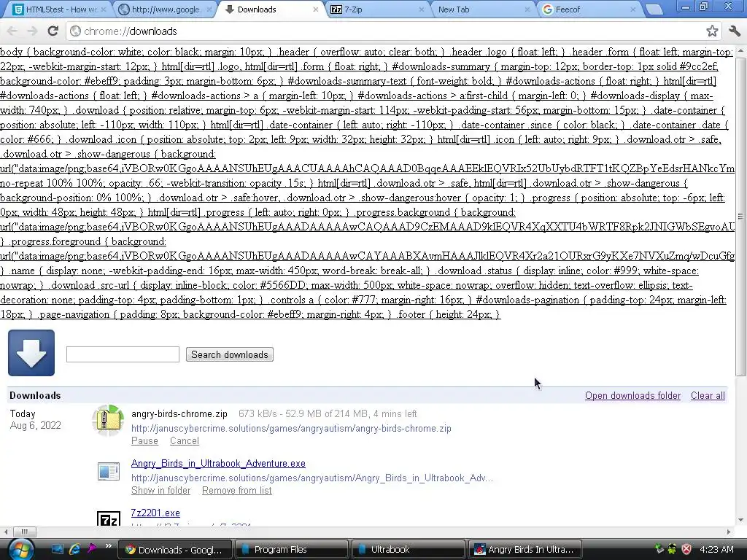Image resolution: width=747 pixels, height=560 pixels.
Task: Click the horizontal scrollbar right arrow
Action: (729, 532)
